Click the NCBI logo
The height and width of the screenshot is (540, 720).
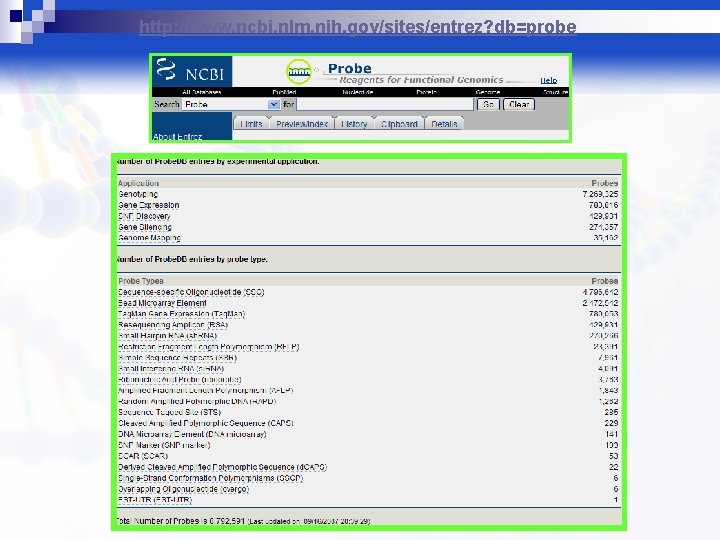[x=191, y=71]
